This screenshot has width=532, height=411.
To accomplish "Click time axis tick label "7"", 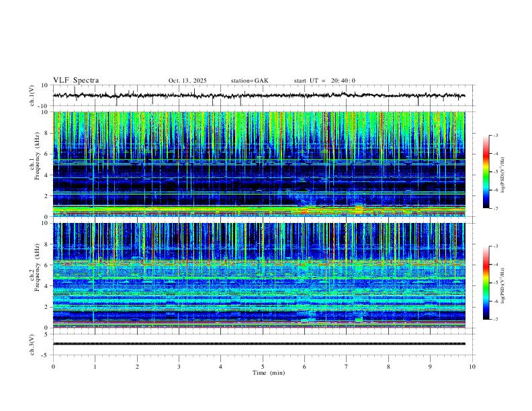I will 347,367.
